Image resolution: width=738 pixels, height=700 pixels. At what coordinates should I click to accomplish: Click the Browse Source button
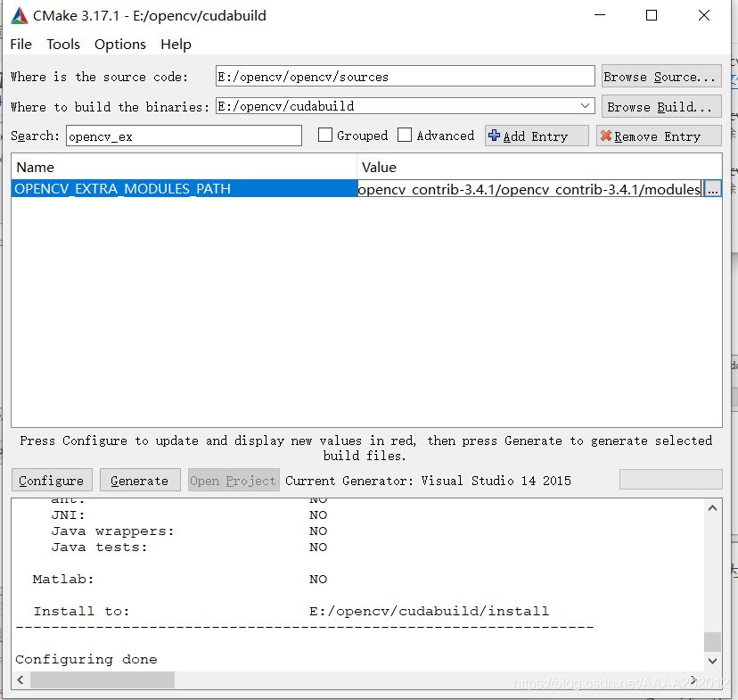click(661, 77)
